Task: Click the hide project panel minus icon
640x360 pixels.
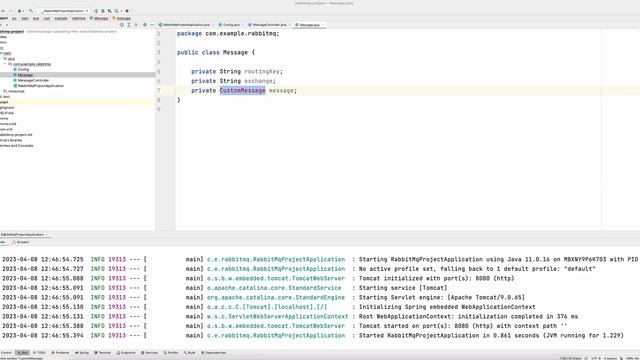Action: click(152, 25)
